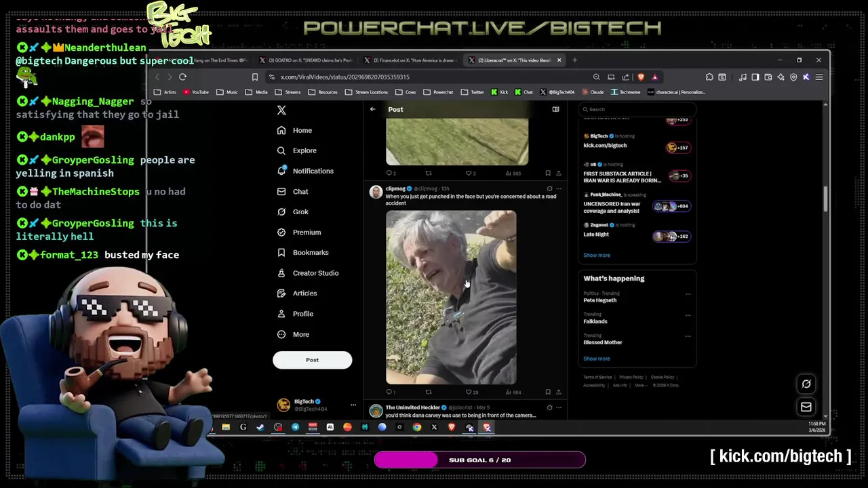
Task: Open a new browser tab
Action: coord(574,60)
